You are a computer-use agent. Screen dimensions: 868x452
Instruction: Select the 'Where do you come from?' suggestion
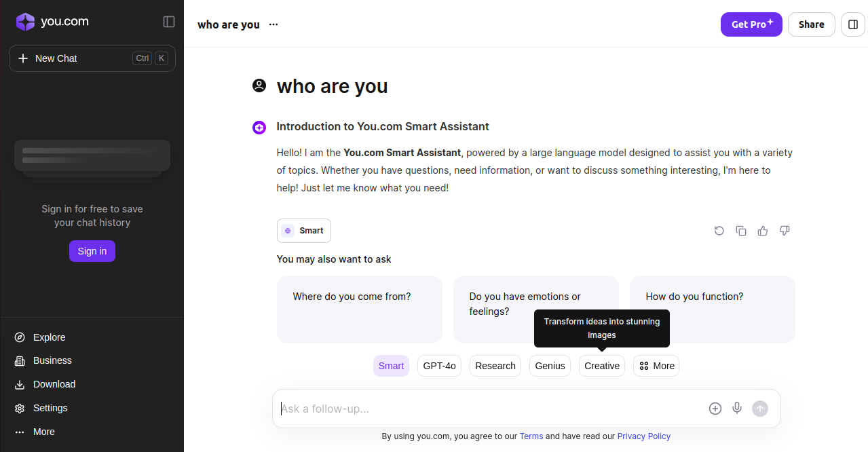click(x=359, y=309)
